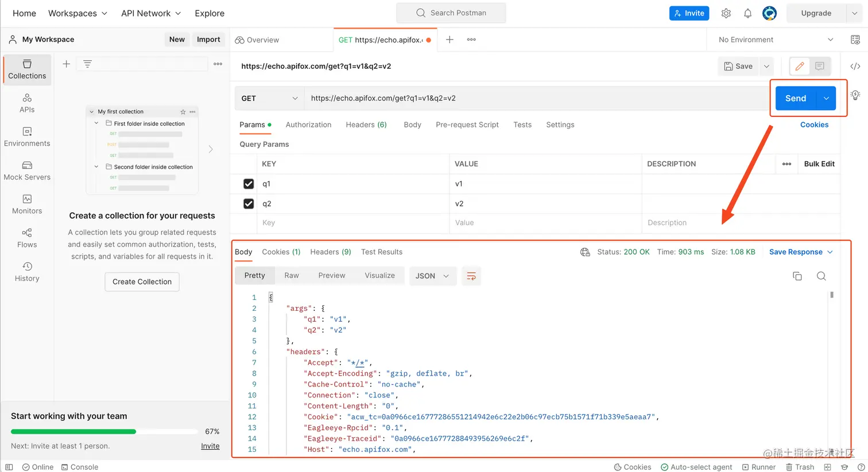Screen dimensions: 868x472
Task: Open the code snippet panel icon
Action: click(x=855, y=66)
